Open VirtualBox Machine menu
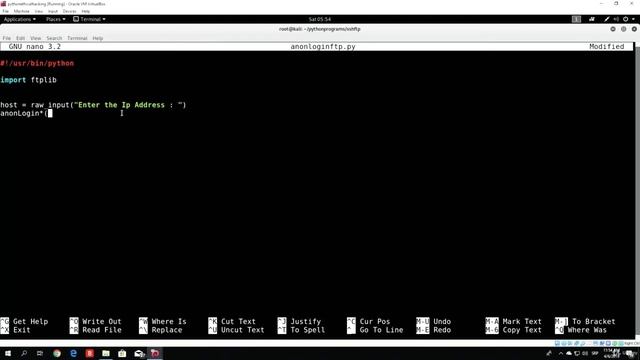 click(21, 11)
